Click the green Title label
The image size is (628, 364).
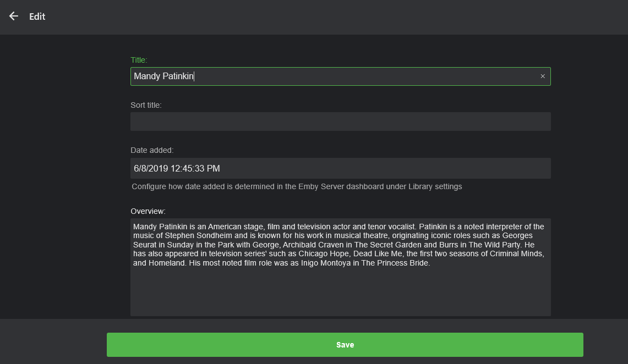(139, 59)
